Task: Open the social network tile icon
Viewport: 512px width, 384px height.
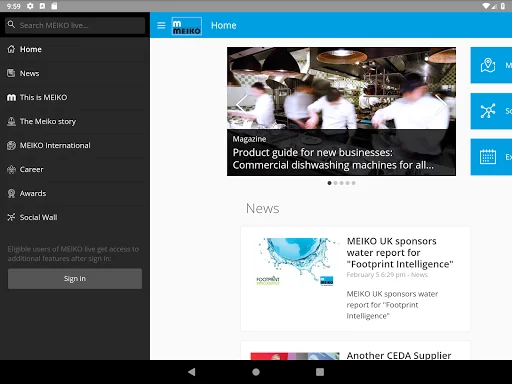Action: 488,111
